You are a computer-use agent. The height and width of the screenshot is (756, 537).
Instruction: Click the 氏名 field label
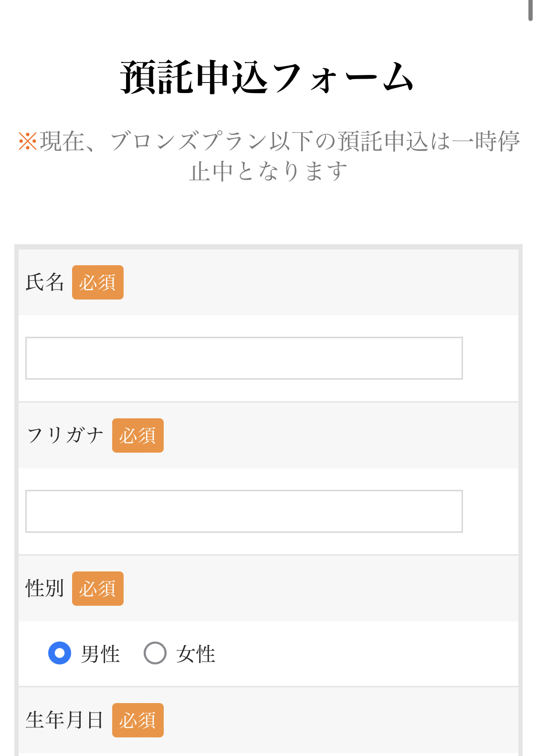(x=44, y=282)
